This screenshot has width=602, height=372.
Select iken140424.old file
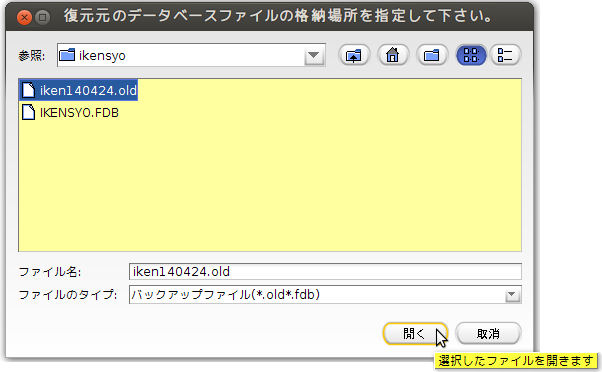tap(79, 90)
